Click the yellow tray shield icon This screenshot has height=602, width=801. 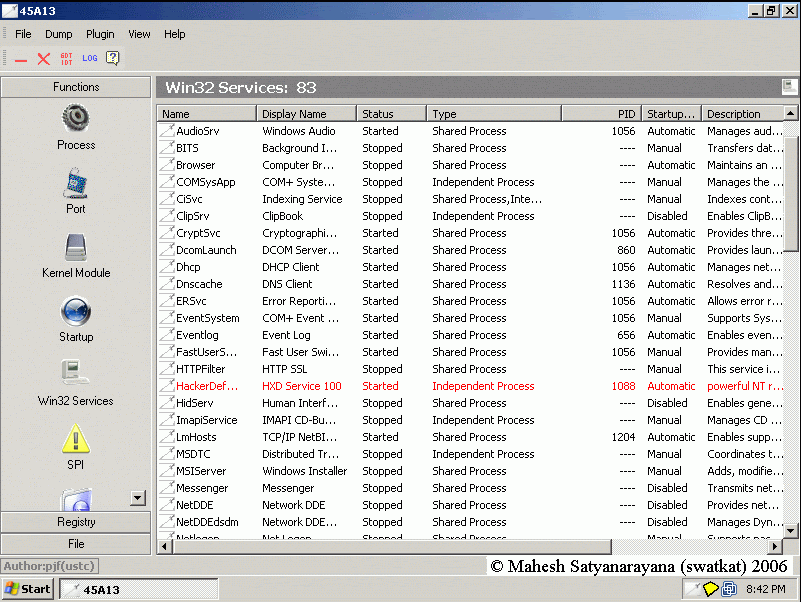point(710,589)
